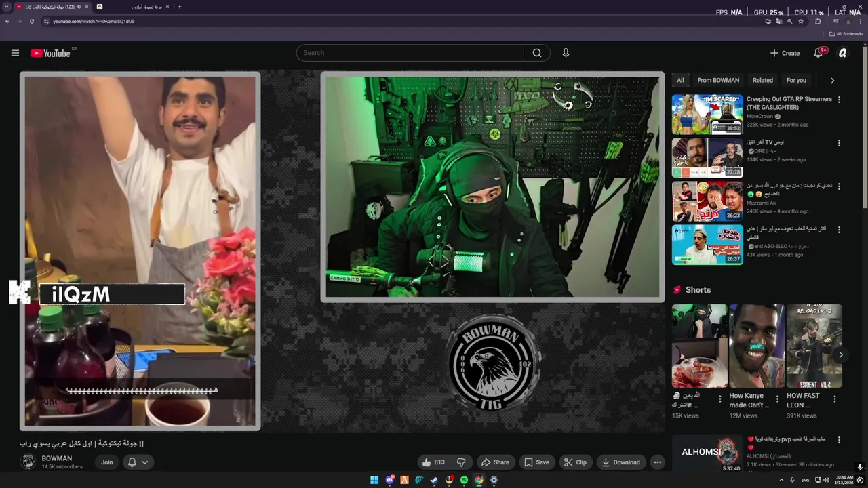This screenshot has height=488, width=868.
Task: Close the Amazon shopping cart tab
Action: [167, 7]
